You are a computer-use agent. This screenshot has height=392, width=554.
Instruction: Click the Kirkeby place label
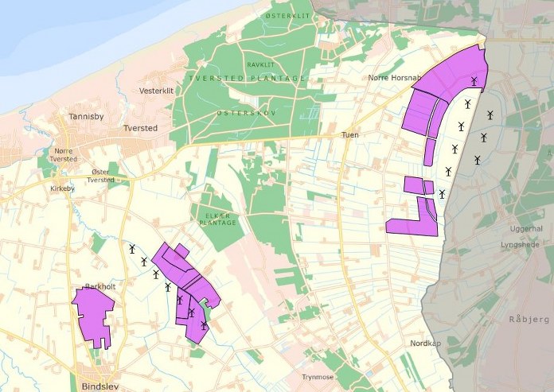click(62, 188)
